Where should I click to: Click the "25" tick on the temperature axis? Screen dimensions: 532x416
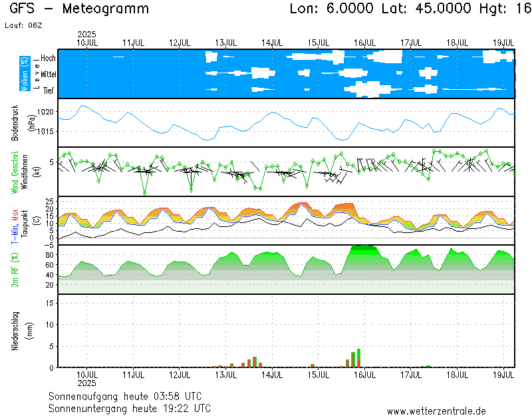click(x=50, y=202)
